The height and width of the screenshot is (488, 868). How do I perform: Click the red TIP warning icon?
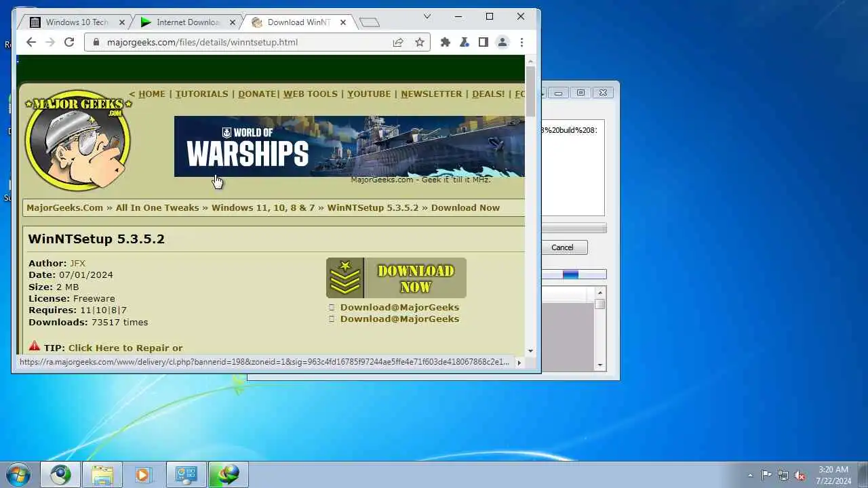pyautogui.click(x=35, y=346)
